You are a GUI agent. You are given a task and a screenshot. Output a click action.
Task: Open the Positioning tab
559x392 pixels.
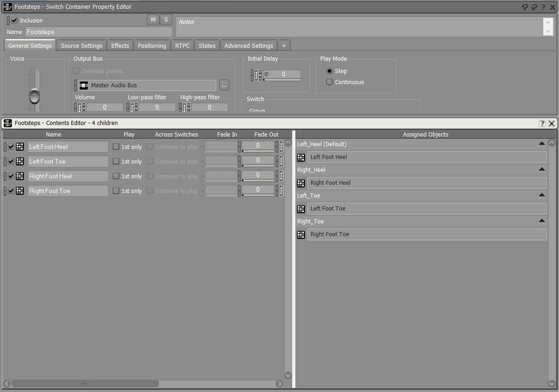tap(152, 45)
